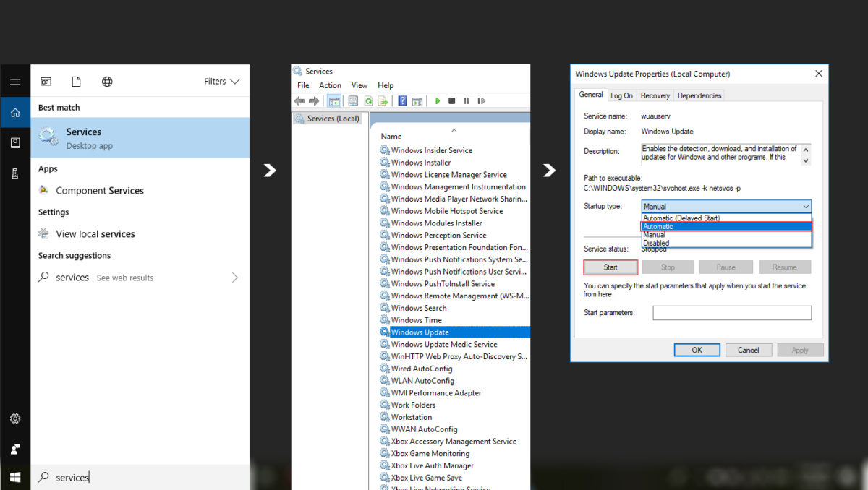
Task: Open the Action menu in Services
Action: (330, 85)
